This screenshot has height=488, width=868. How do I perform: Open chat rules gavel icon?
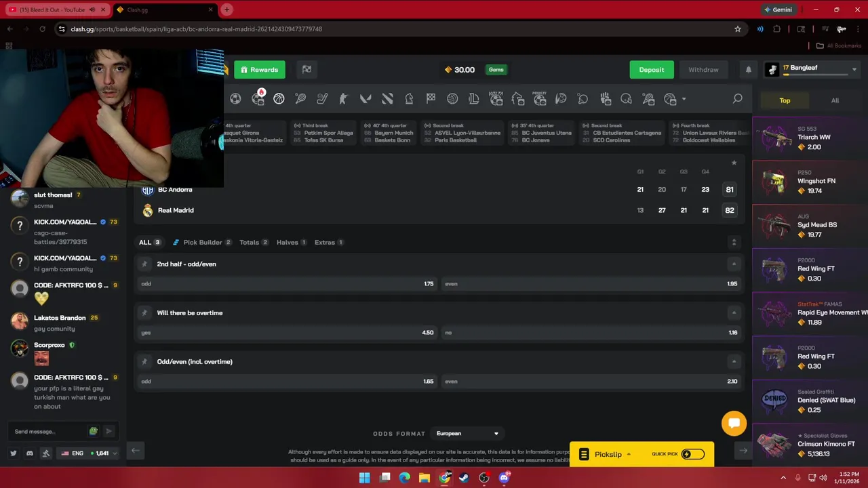click(x=45, y=453)
